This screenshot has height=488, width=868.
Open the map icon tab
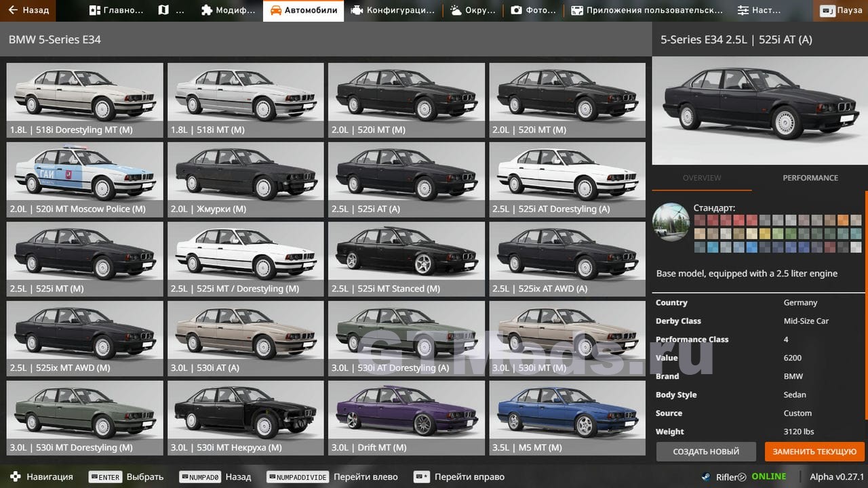point(171,10)
